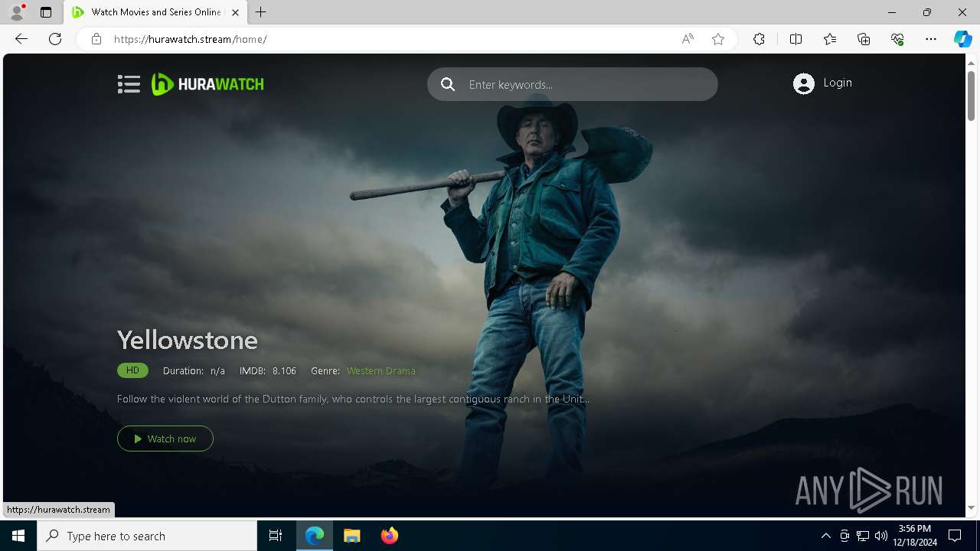Screen dimensions: 980x551
Task: Refresh the current page
Action: pos(55,39)
